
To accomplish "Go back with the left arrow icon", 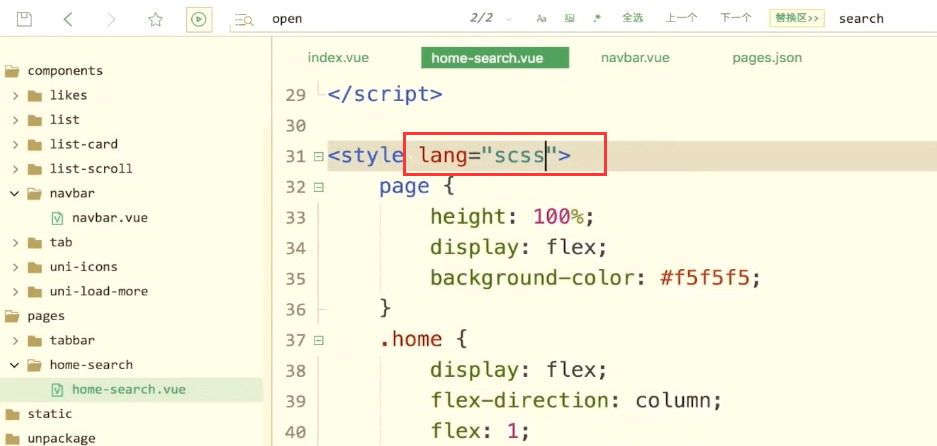I will tap(68, 19).
